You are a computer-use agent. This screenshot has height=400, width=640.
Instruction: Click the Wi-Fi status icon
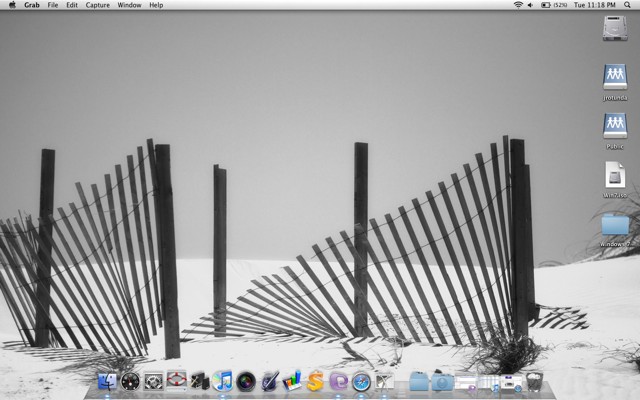tap(518, 5)
